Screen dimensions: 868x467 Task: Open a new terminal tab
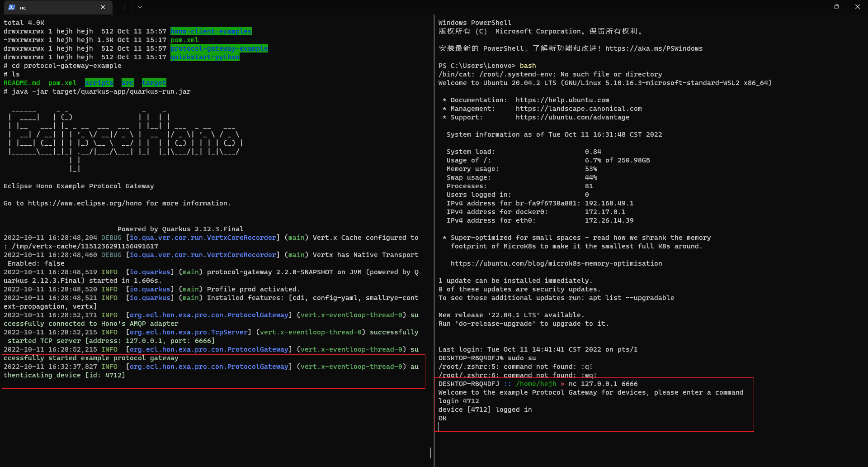click(x=124, y=7)
